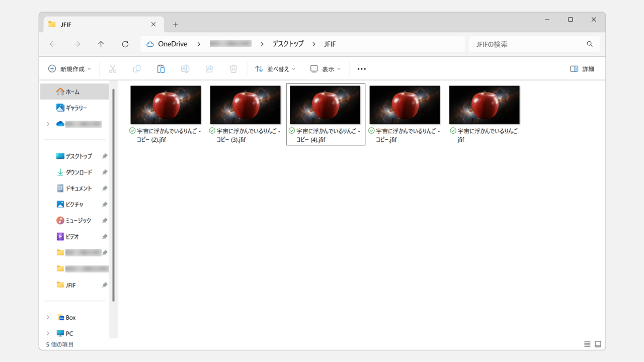Rename the selected file via the rename icon
Screen dimensions: 644x362
point(185,68)
